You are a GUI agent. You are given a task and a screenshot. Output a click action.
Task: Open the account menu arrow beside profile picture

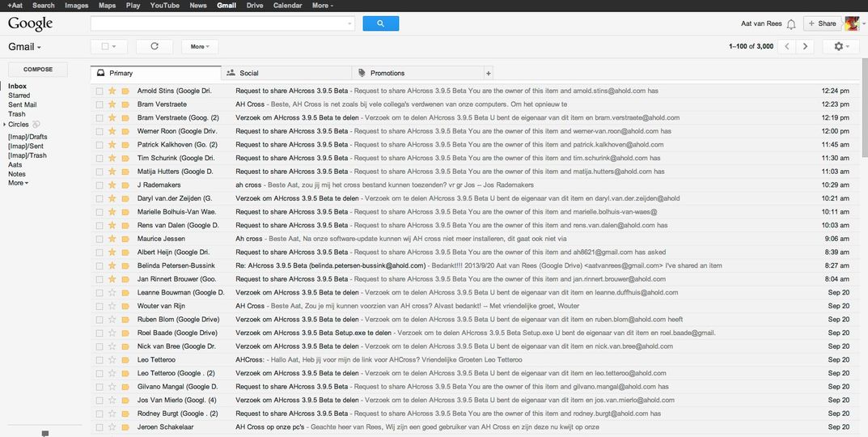(862, 23)
